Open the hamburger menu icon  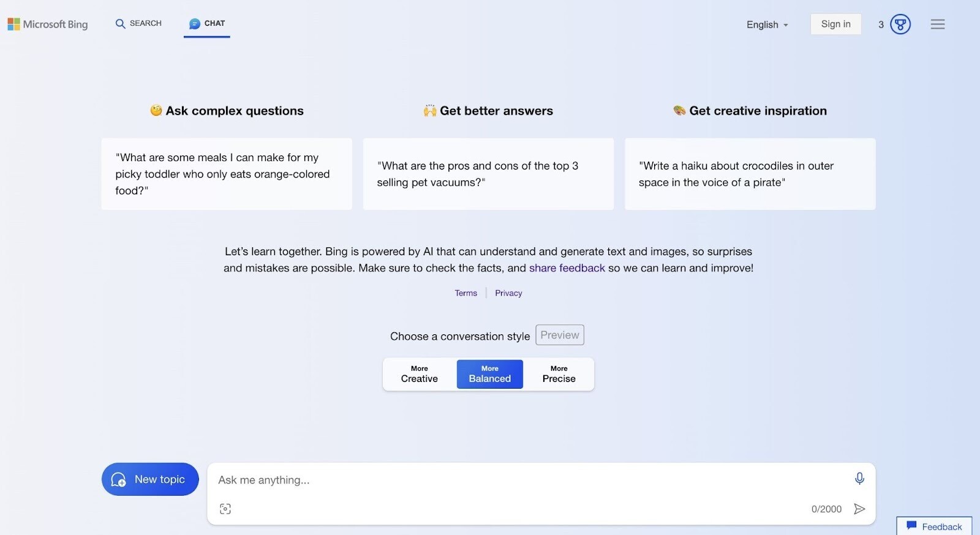point(937,24)
